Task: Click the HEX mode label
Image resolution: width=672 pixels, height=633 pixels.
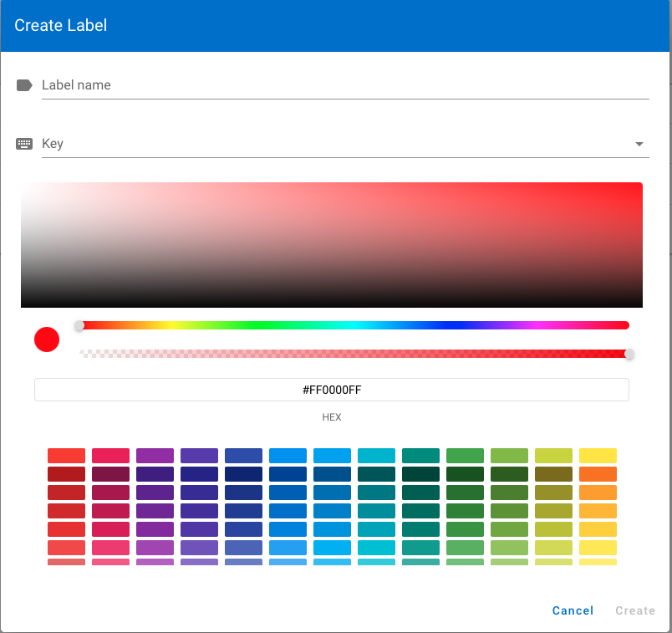Action: coord(332,417)
